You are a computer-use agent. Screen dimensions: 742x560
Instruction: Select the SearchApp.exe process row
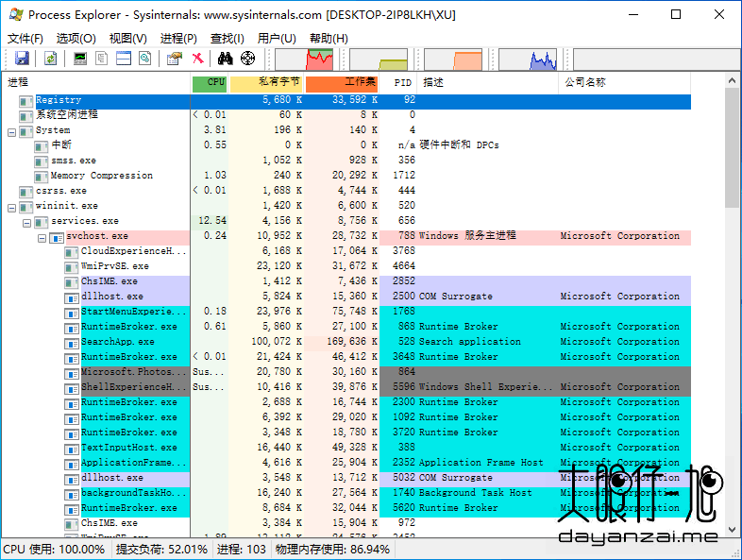click(x=118, y=342)
